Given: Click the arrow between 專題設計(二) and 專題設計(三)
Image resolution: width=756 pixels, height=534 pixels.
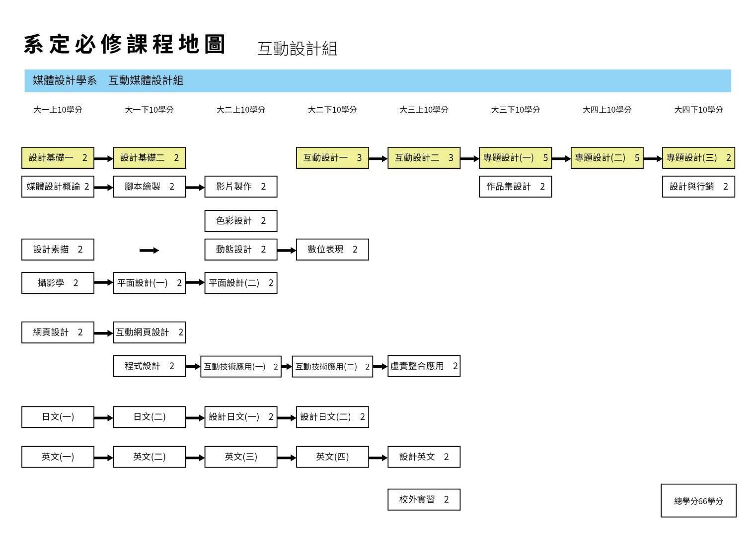Looking at the screenshot, I should click(x=653, y=159).
